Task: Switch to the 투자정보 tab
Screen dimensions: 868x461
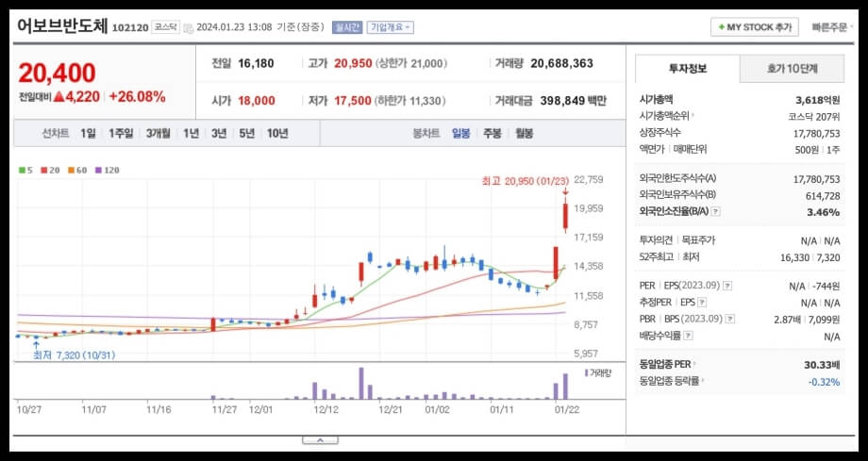Action: [x=688, y=69]
